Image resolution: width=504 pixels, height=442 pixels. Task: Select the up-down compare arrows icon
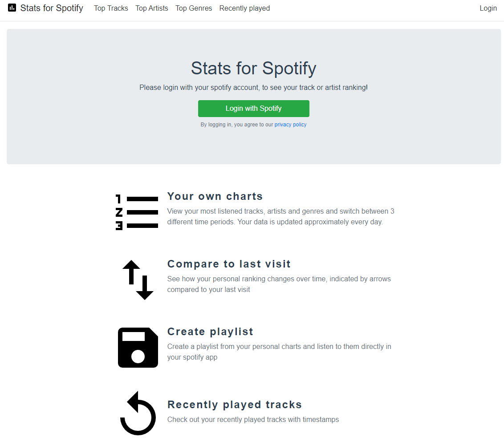[137, 280]
